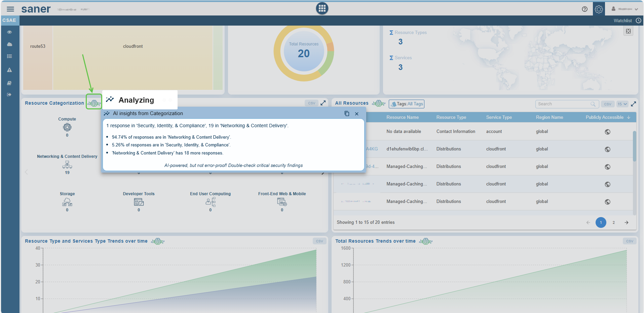The image size is (644, 313).
Task: Select the Developer Tools category icon
Action: [x=139, y=202]
